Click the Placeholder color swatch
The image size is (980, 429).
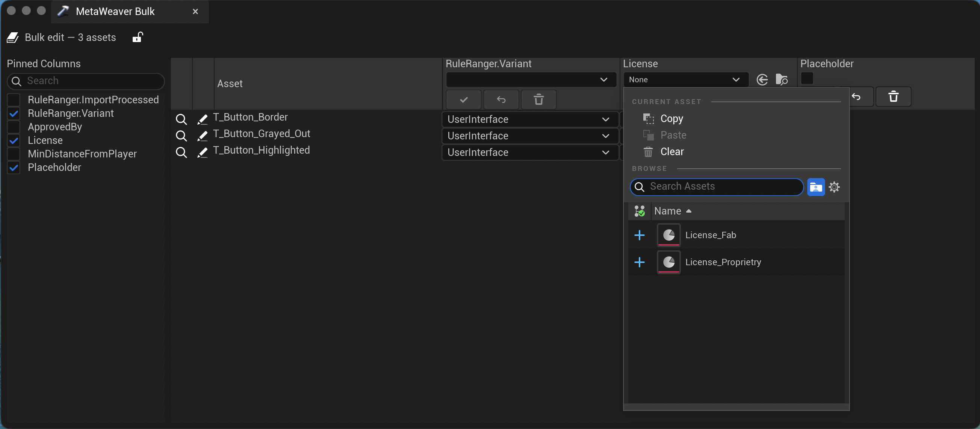pyautogui.click(x=807, y=79)
